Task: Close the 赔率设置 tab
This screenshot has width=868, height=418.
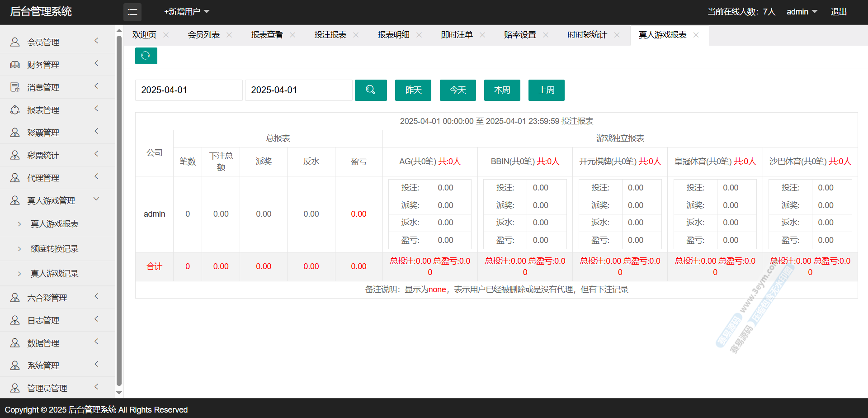Action: (546, 35)
